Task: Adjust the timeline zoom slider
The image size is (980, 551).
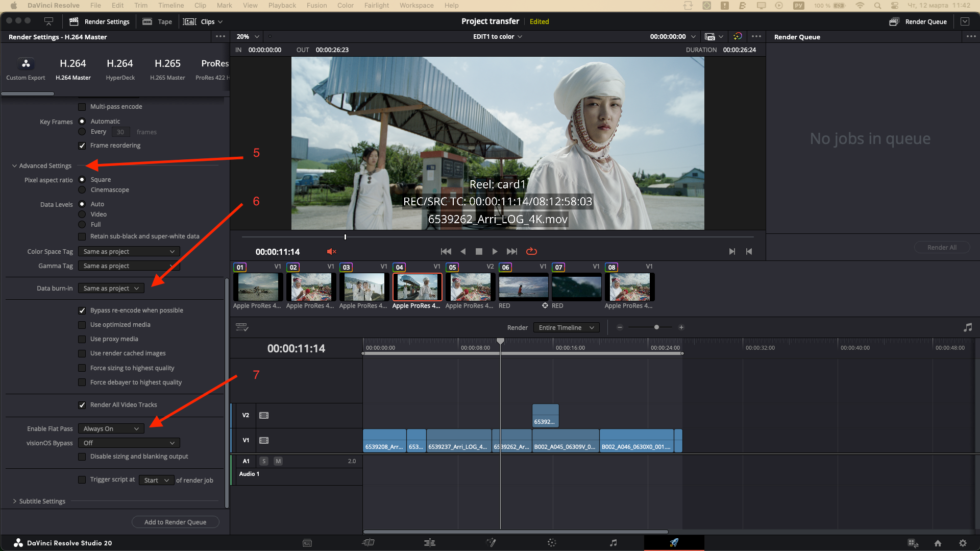Action: 656,327
